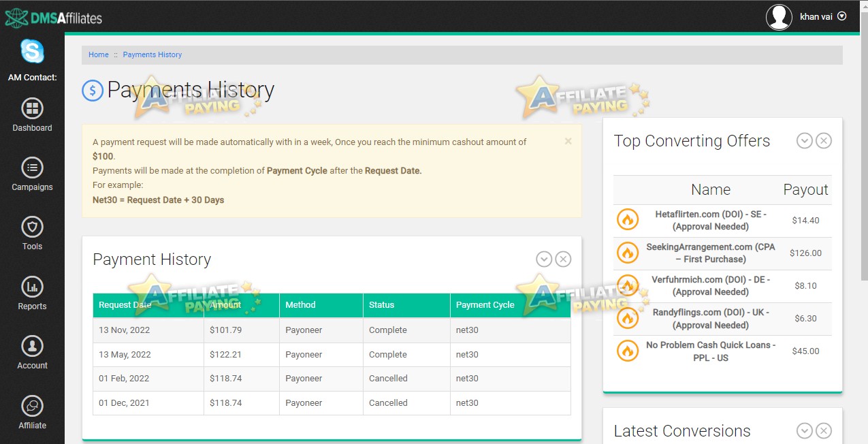The height and width of the screenshot is (444, 868).
Task: Click the Request Date column header
Action: (x=148, y=305)
